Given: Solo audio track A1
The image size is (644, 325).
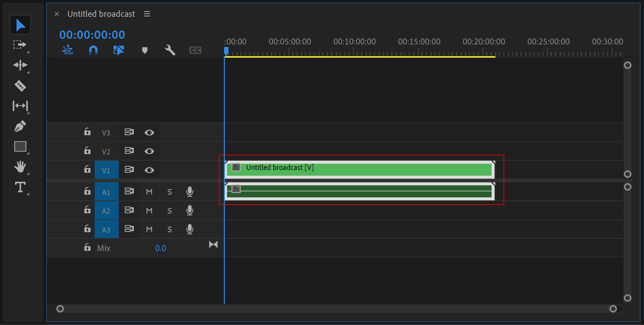Looking at the screenshot, I should [170, 192].
